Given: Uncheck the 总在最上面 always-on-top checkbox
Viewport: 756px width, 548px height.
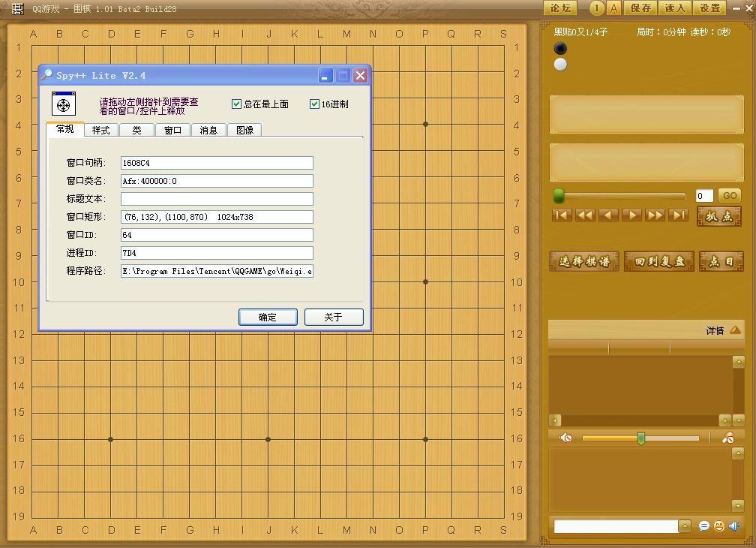Looking at the screenshot, I should coord(237,104).
